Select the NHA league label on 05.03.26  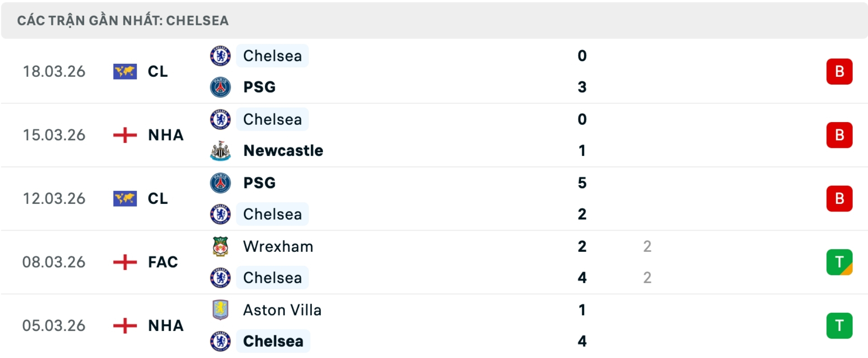click(165, 325)
